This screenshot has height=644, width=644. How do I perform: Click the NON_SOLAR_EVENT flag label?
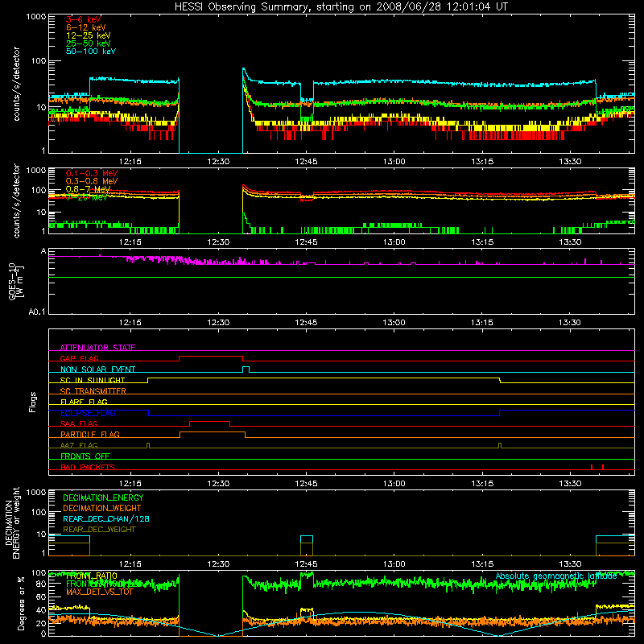[97, 369]
